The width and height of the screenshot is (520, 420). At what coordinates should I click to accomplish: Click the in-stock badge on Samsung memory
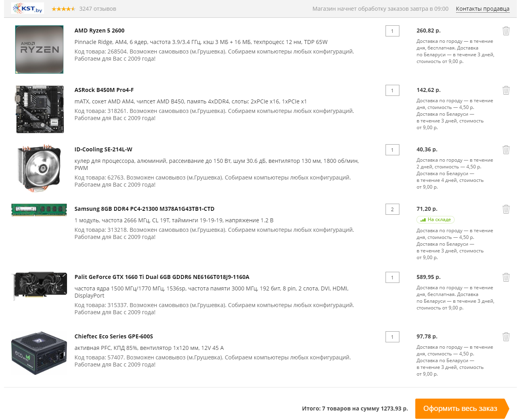(435, 220)
